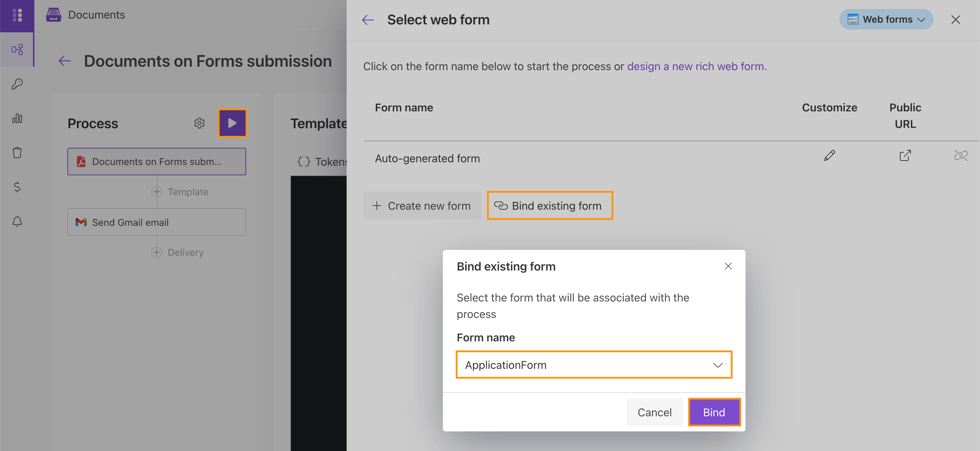Viewport: 980px width, 451px height.
Task: Click the Documents title in the header
Action: click(97, 15)
